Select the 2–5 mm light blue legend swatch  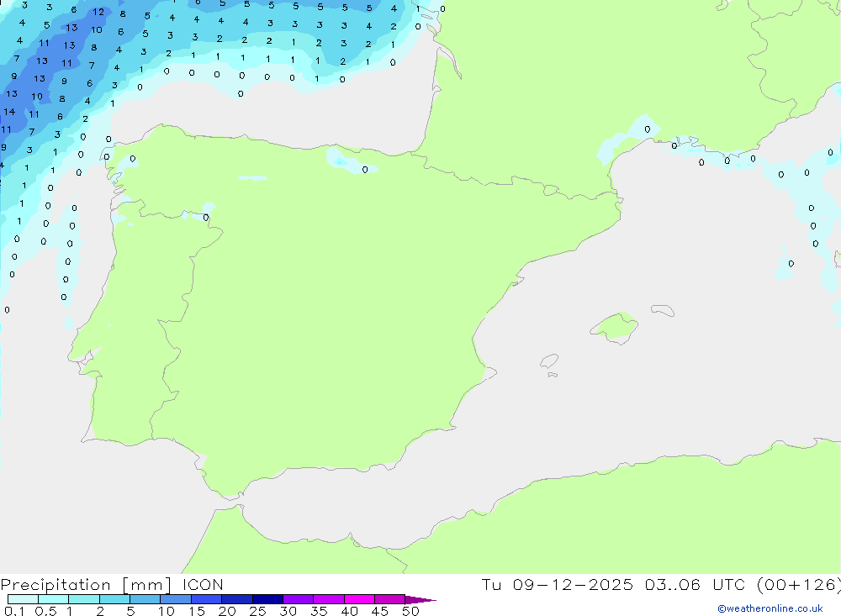click(114, 599)
